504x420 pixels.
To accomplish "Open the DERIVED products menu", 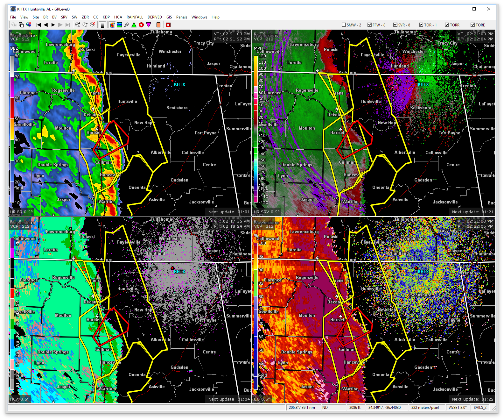I will [155, 17].
